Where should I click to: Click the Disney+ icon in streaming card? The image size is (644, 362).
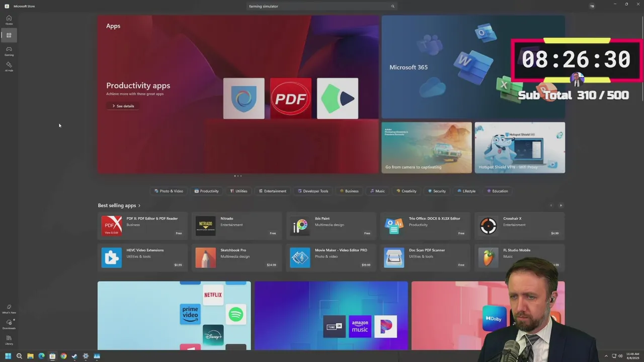tap(213, 335)
